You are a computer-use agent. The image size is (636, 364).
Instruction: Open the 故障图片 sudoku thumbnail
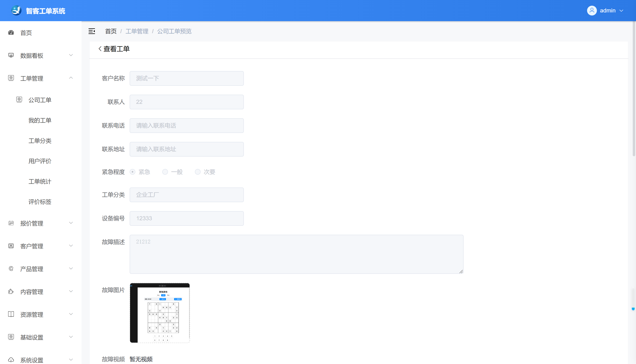pyautogui.click(x=160, y=313)
